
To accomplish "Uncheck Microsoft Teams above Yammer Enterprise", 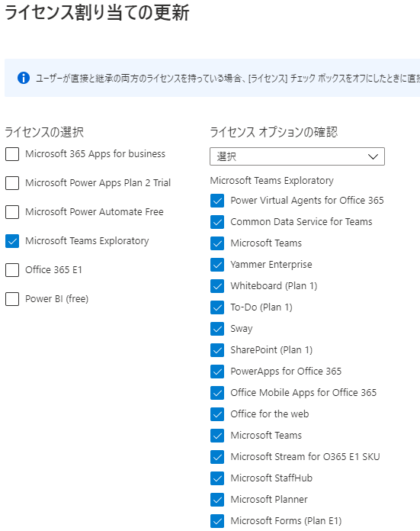I will click(217, 243).
